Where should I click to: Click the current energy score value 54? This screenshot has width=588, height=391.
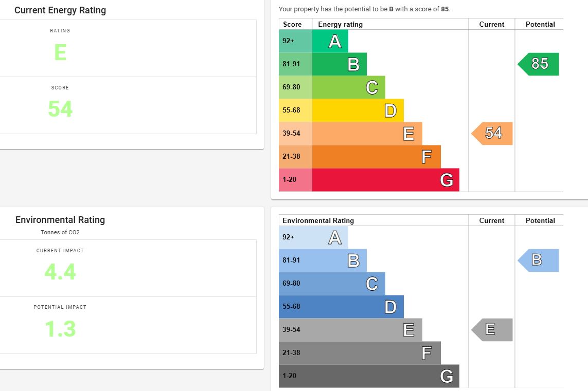pyautogui.click(x=60, y=109)
